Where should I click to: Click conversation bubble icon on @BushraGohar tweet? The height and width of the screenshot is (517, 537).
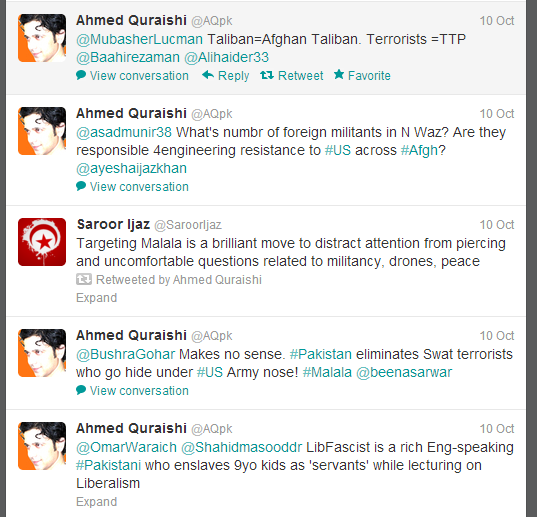[81, 390]
